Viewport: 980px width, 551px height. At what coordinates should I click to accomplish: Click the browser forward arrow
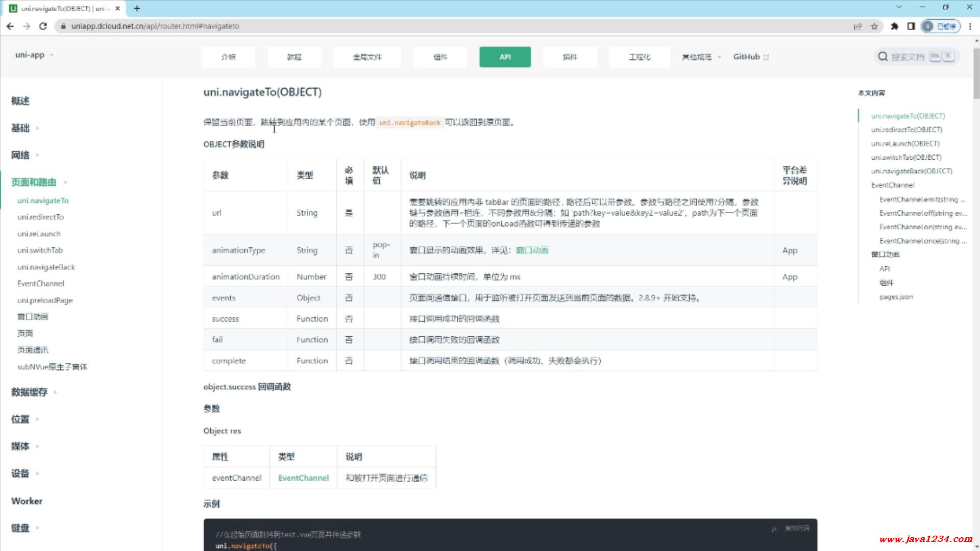pyautogui.click(x=27, y=26)
